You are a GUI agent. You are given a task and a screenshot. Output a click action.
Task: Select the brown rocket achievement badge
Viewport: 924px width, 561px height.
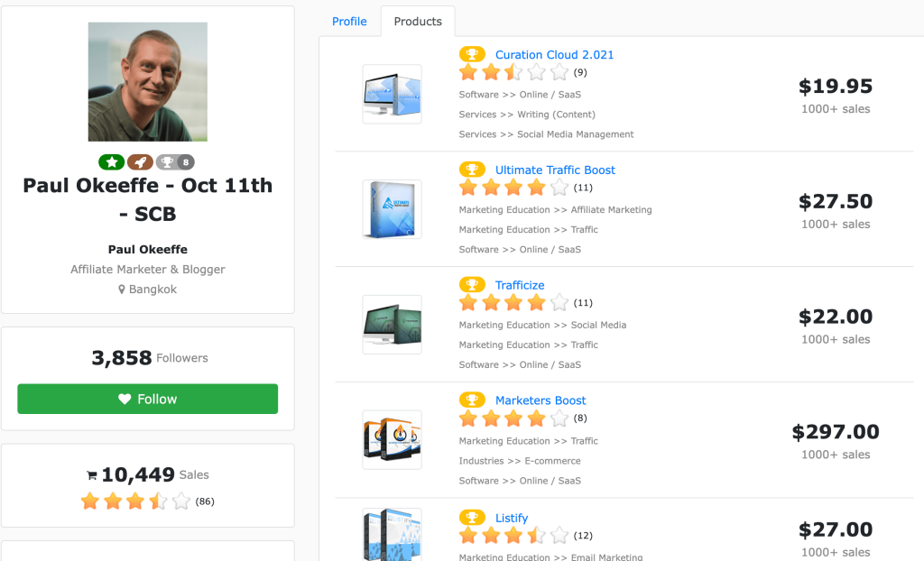[140, 162]
